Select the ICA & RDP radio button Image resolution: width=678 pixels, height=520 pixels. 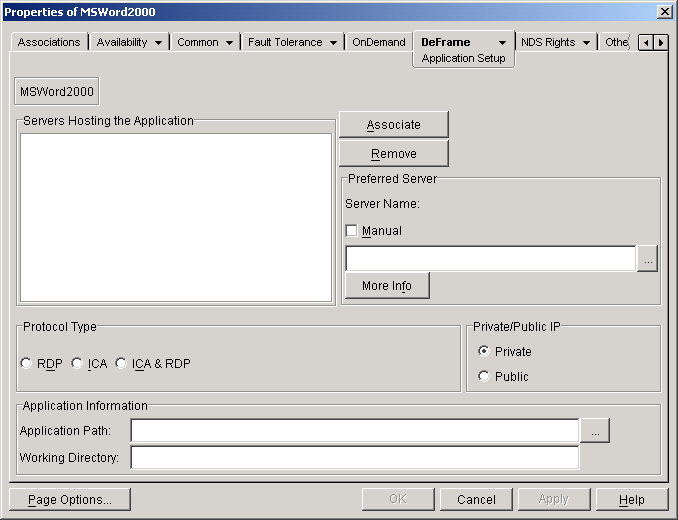coord(121,364)
